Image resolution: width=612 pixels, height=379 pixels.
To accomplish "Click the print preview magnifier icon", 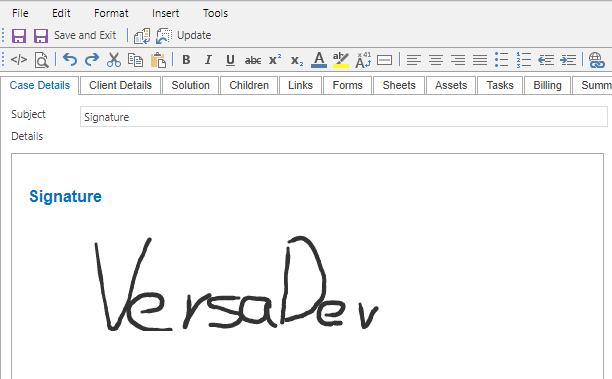I will pyautogui.click(x=41, y=60).
